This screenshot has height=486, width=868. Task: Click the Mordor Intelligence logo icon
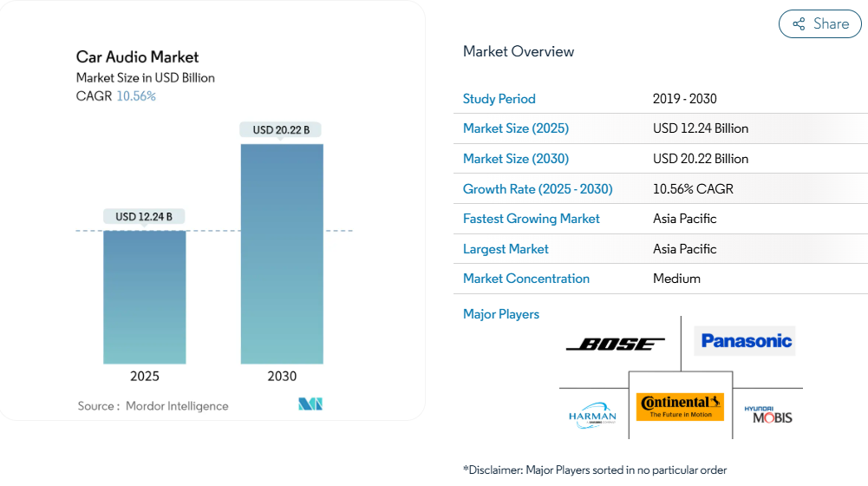tap(310, 404)
